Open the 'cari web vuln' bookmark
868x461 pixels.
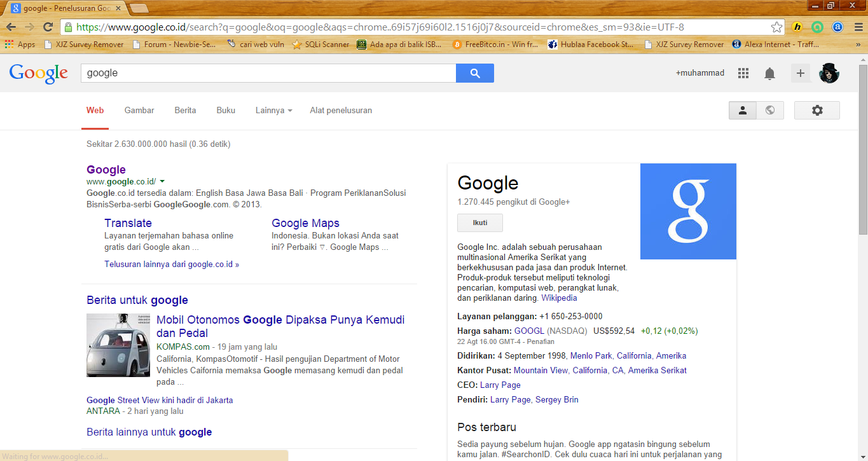tap(256, 45)
